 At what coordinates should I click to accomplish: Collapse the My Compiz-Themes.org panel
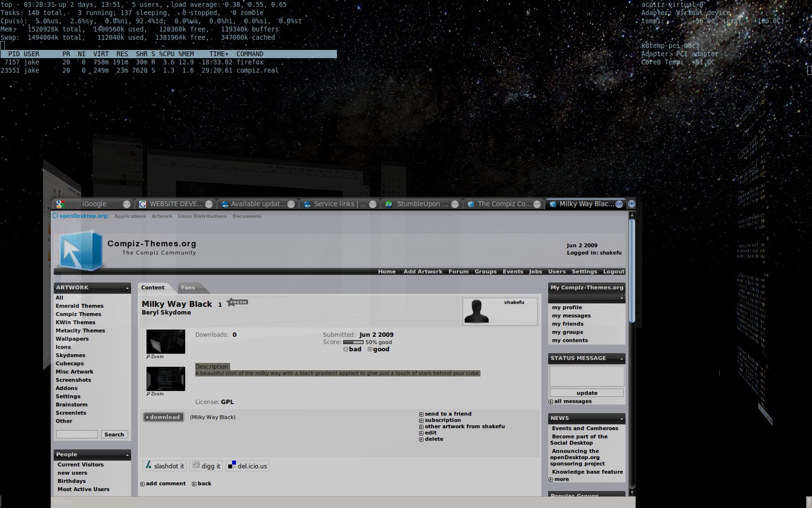(622, 298)
